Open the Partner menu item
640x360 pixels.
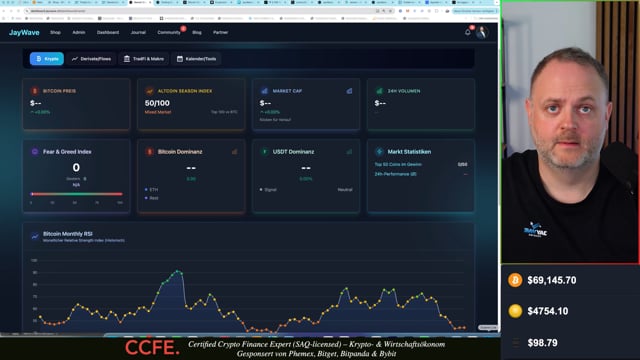point(220,32)
